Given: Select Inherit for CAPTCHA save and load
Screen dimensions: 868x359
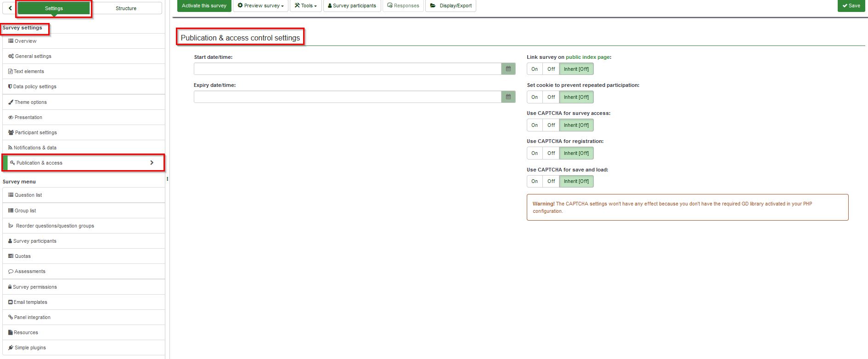Looking at the screenshot, I should 576,181.
